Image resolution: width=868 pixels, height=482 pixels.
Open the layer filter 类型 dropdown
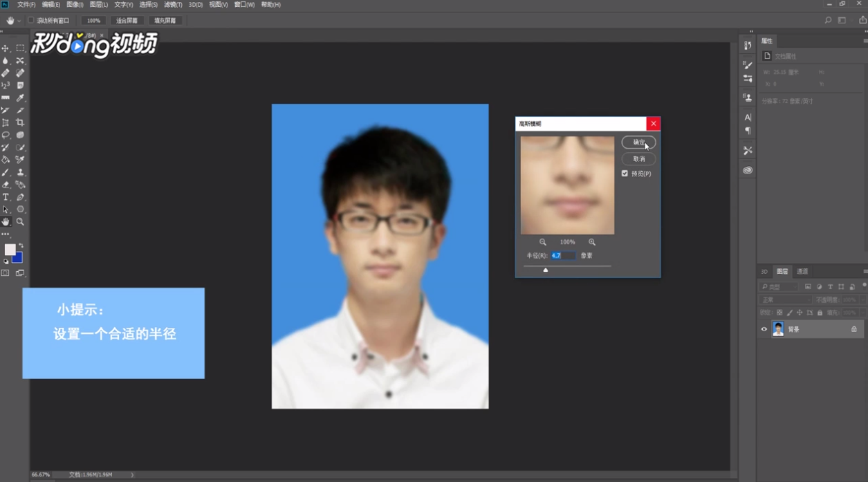point(780,286)
